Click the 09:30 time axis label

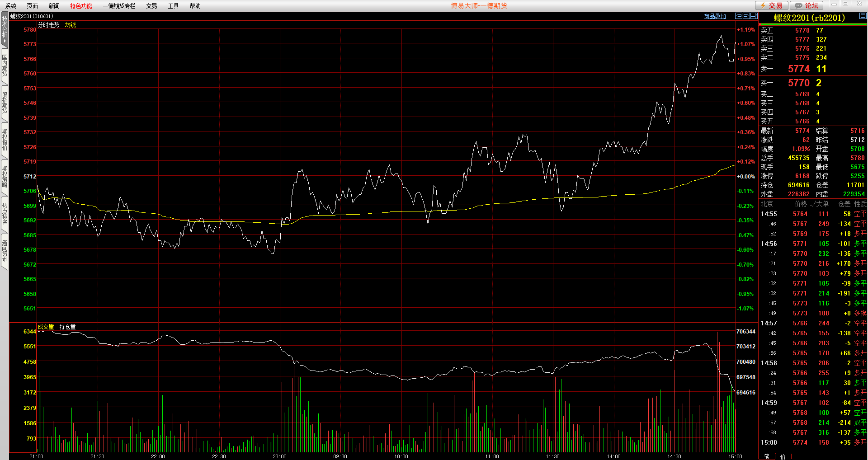(340, 456)
